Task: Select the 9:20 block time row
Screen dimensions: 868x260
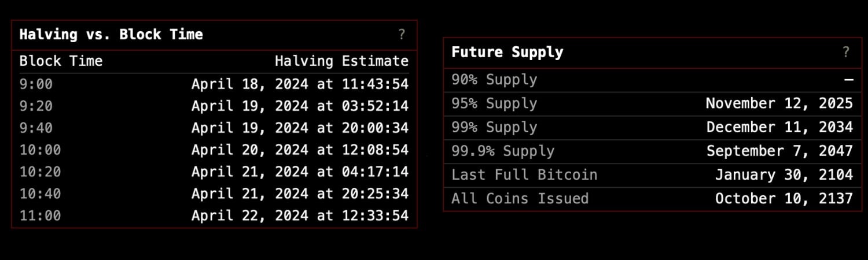Action: click(x=214, y=106)
